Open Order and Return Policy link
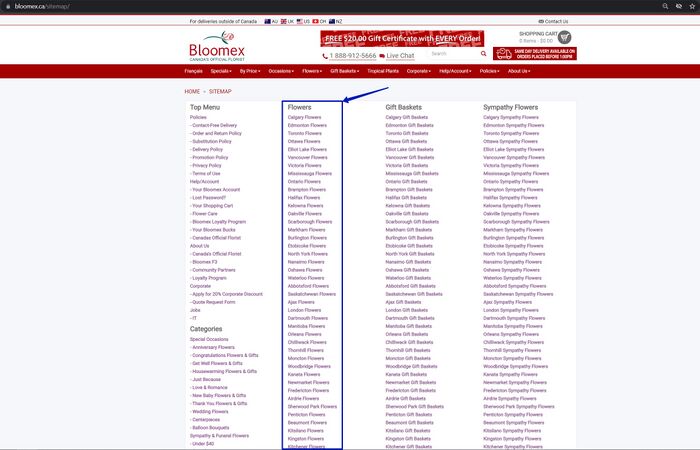 coord(216,133)
